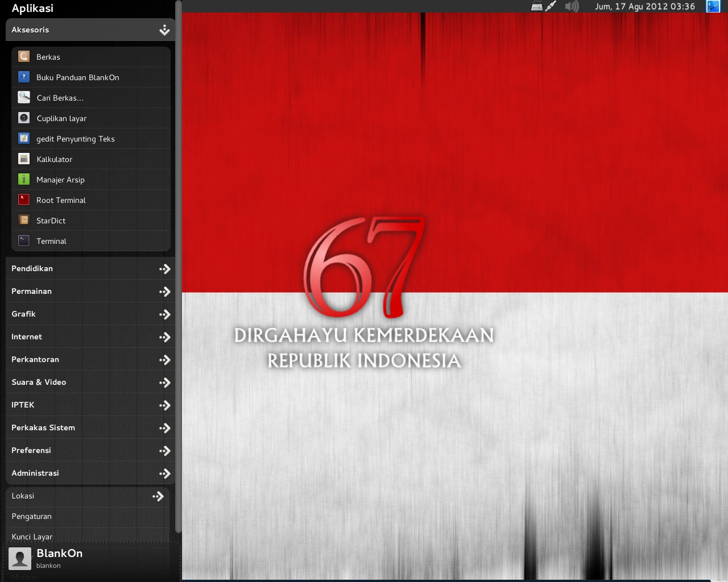The image size is (728, 582).
Task: Collapse the Aksesoris category
Action: 164,30
